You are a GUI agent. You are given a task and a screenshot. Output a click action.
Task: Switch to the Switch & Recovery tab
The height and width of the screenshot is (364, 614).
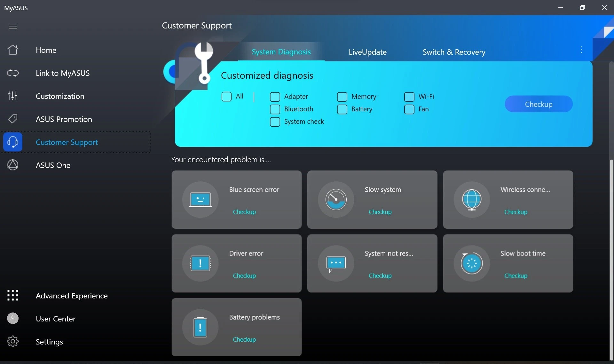454,52
